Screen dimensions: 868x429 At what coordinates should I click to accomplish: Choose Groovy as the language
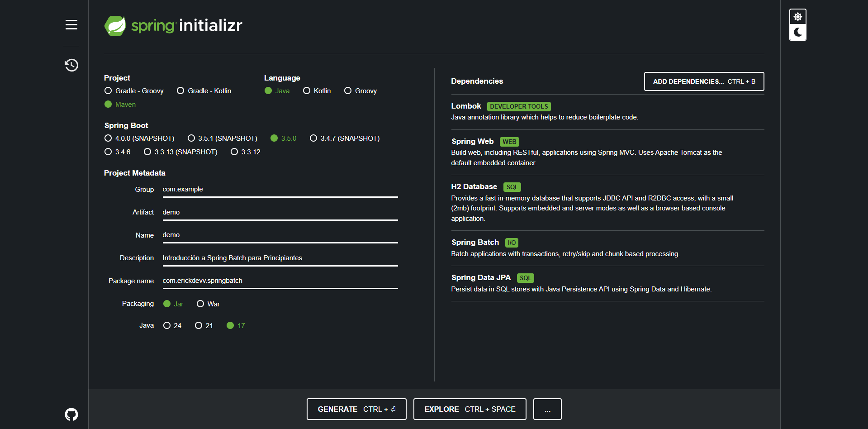[x=360, y=91]
